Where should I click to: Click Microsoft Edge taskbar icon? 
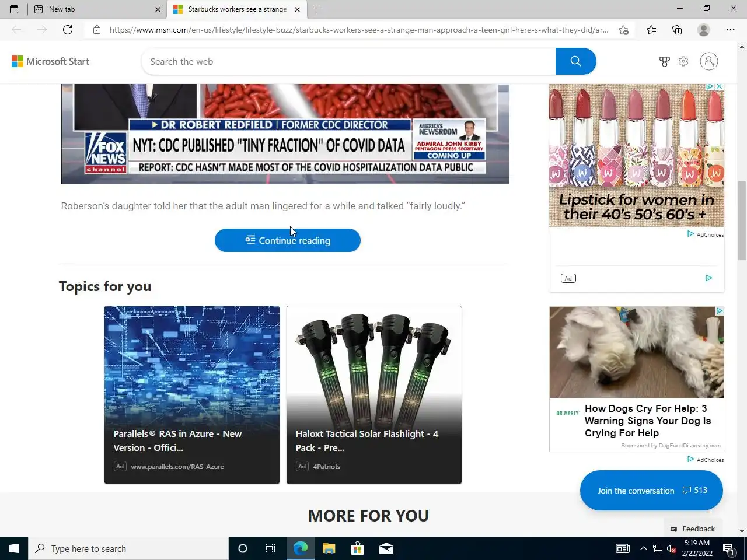pos(300,548)
